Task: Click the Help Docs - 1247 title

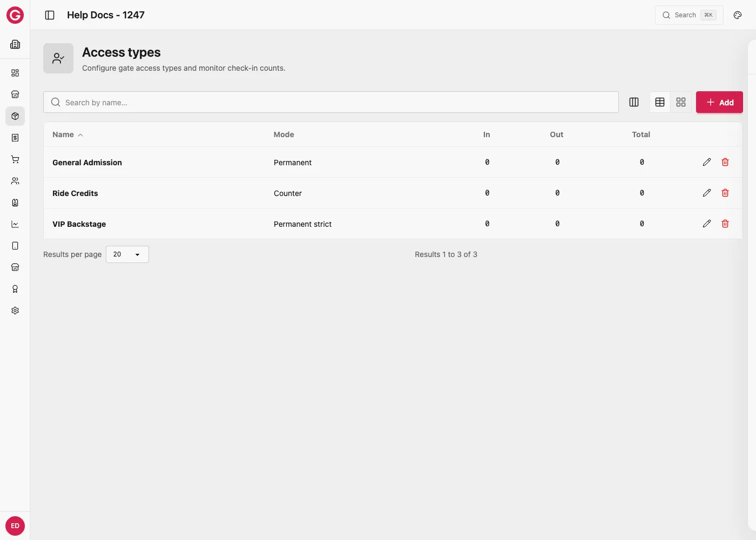Action: [106, 15]
